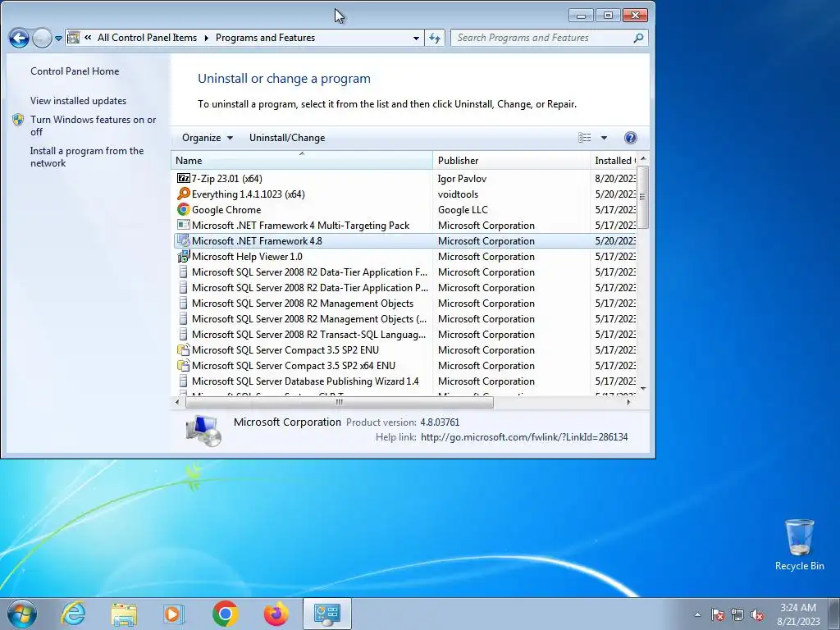Launch Google Chrome from the taskbar
The image size is (840, 630).
click(225, 614)
